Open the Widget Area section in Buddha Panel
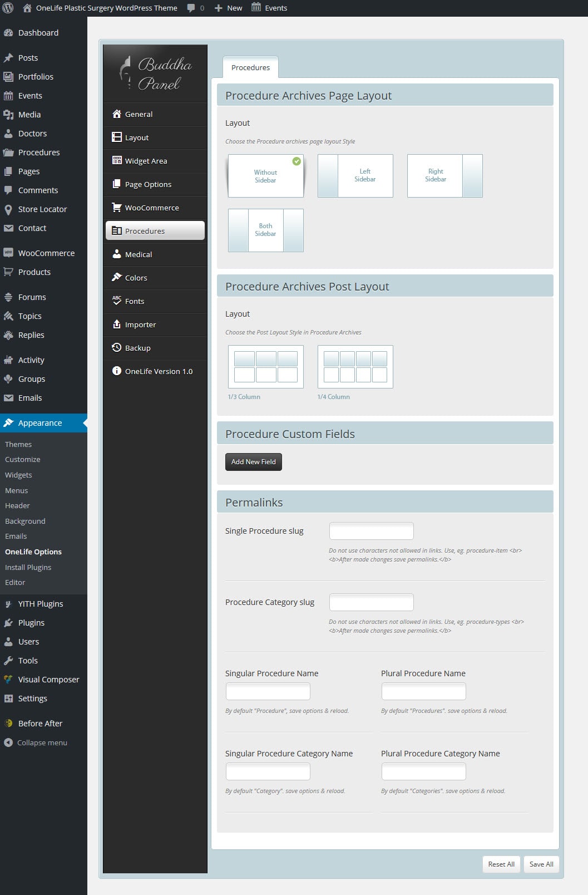This screenshot has width=588, height=895. [x=146, y=161]
